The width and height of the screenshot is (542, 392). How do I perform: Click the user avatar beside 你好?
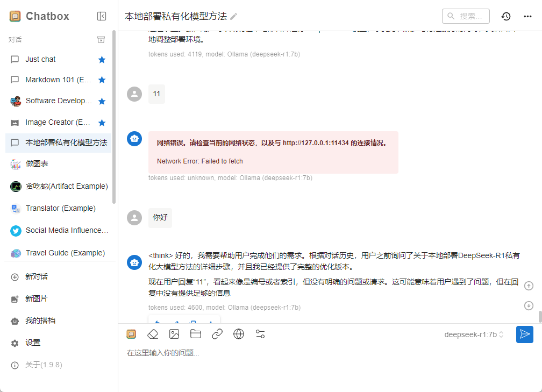click(x=134, y=218)
